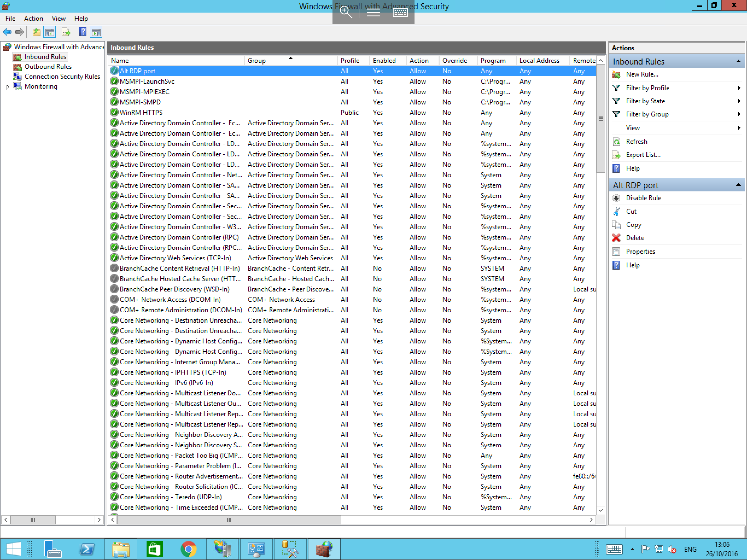Open the View menu
This screenshot has height=560, width=747.
[59, 19]
